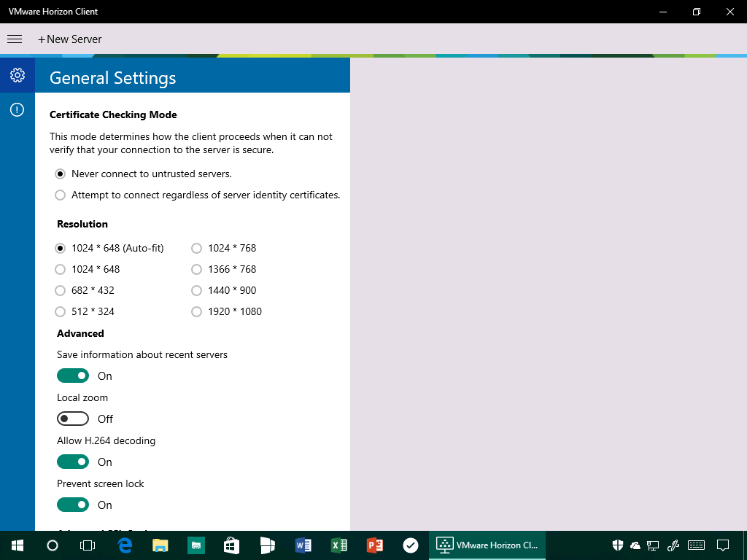
Task: Click the General Settings header
Action: tap(113, 77)
